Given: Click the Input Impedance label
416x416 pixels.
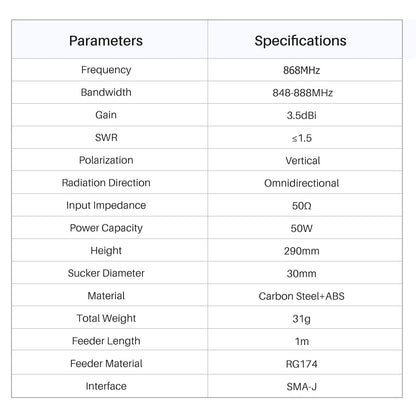Looking at the screenshot, I should point(106,205).
